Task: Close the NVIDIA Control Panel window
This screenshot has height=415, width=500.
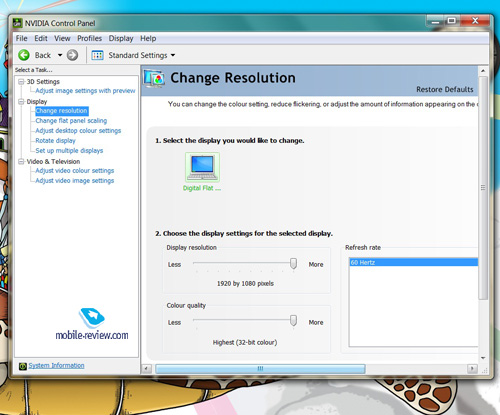Action: coord(475,21)
